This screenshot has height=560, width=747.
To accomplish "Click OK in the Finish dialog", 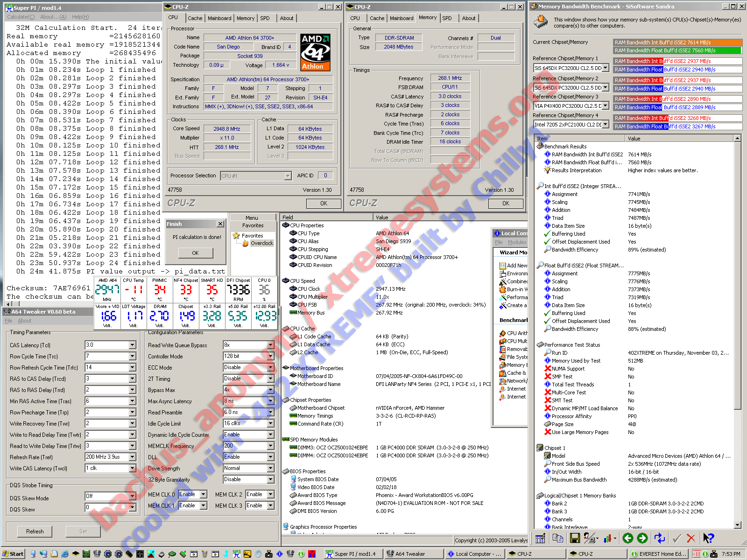I will point(196,253).
